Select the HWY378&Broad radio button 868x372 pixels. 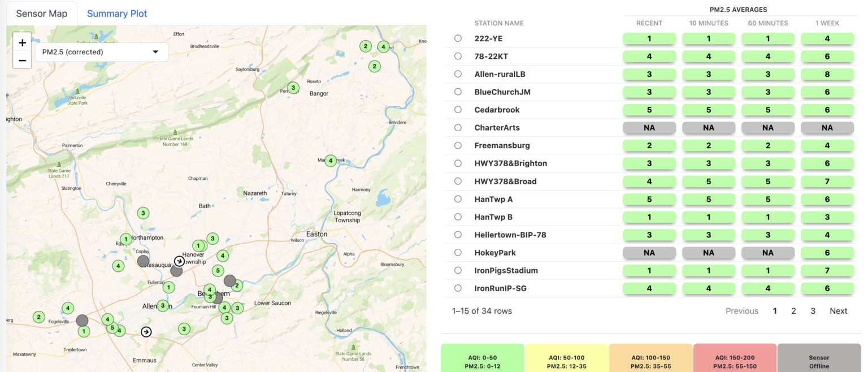click(458, 181)
